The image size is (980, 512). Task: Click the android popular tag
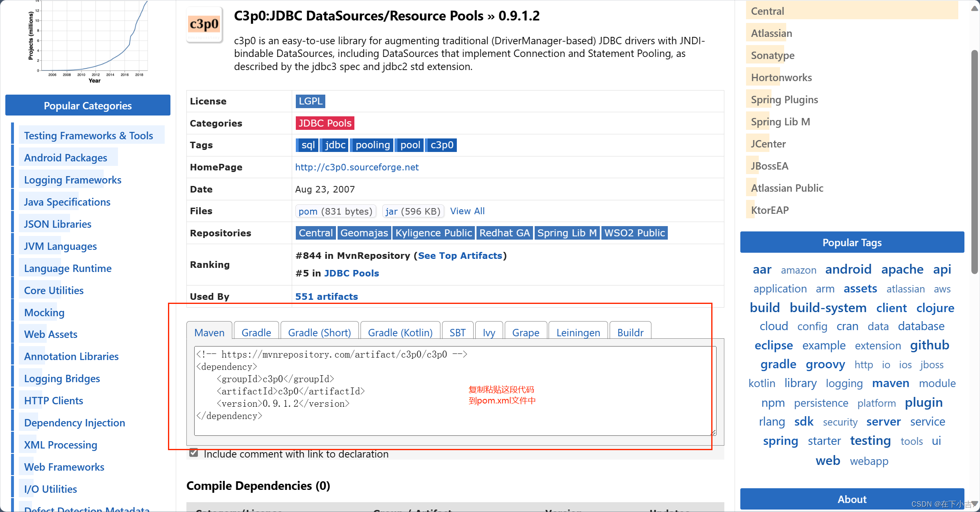click(848, 269)
